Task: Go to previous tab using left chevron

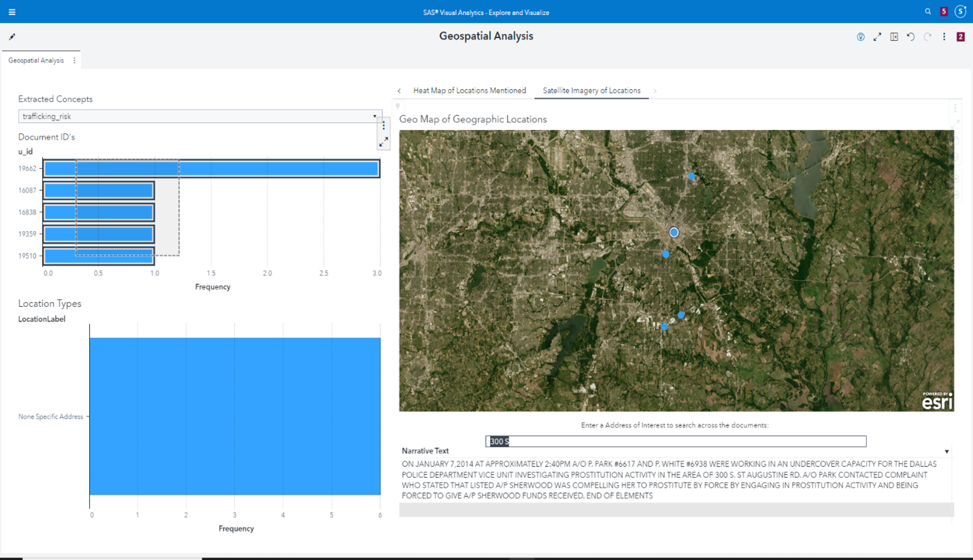Action: (399, 90)
